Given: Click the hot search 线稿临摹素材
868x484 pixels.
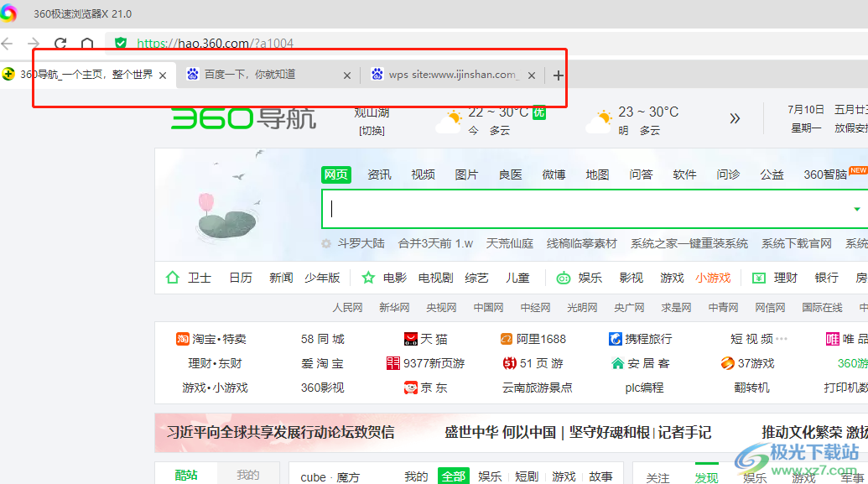Looking at the screenshot, I should coord(581,243).
